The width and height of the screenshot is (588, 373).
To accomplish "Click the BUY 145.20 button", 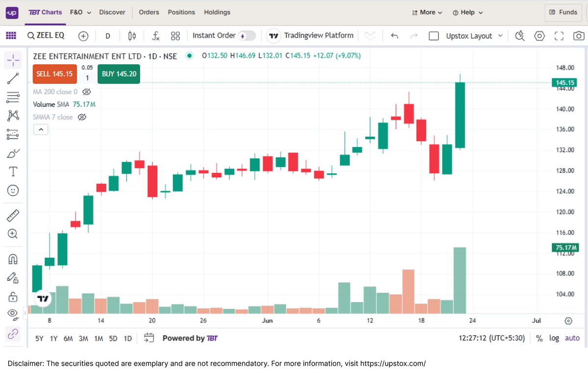I will (119, 74).
